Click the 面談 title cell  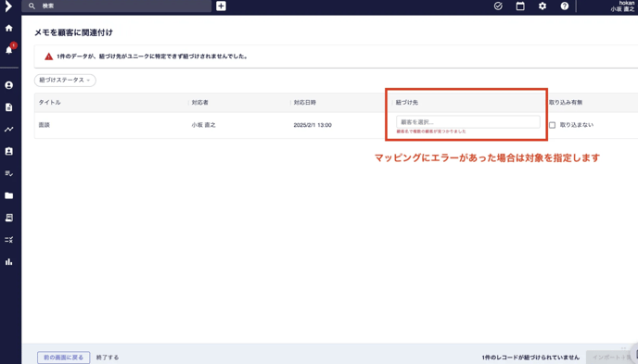(x=44, y=125)
